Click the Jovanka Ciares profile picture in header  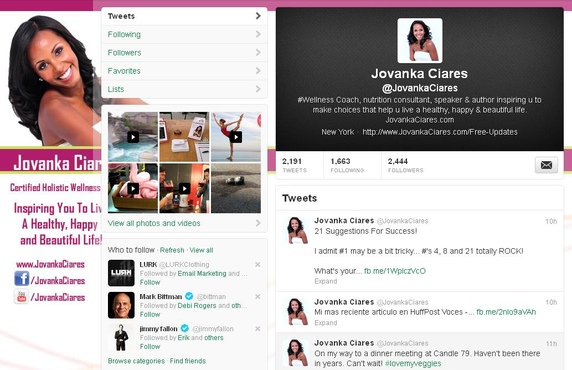(420, 41)
